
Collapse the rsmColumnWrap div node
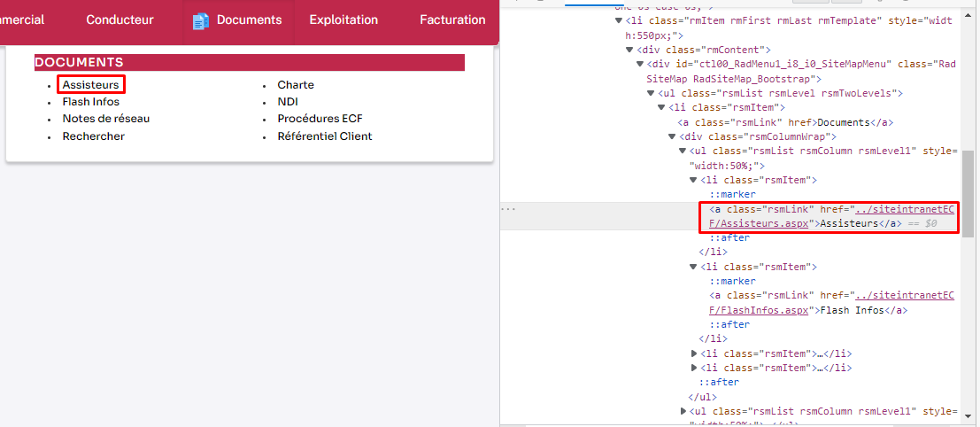pos(672,136)
